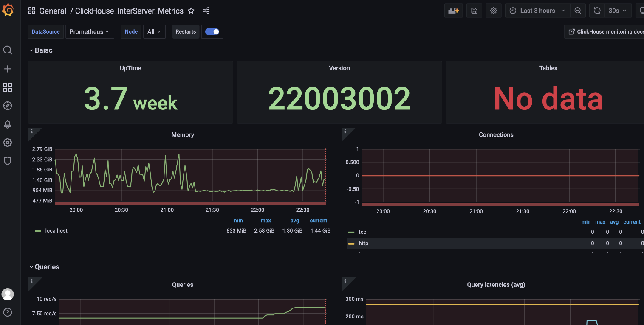The height and width of the screenshot is (325, 644).
Task: Click the green localhost color swatch
Action: point(38,231)
